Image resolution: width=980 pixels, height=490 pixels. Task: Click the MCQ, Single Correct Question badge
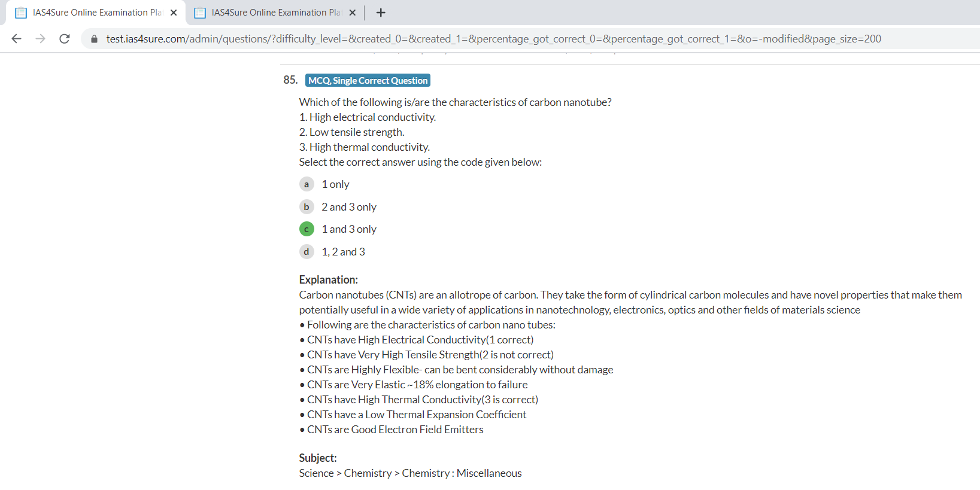point(368,81)
